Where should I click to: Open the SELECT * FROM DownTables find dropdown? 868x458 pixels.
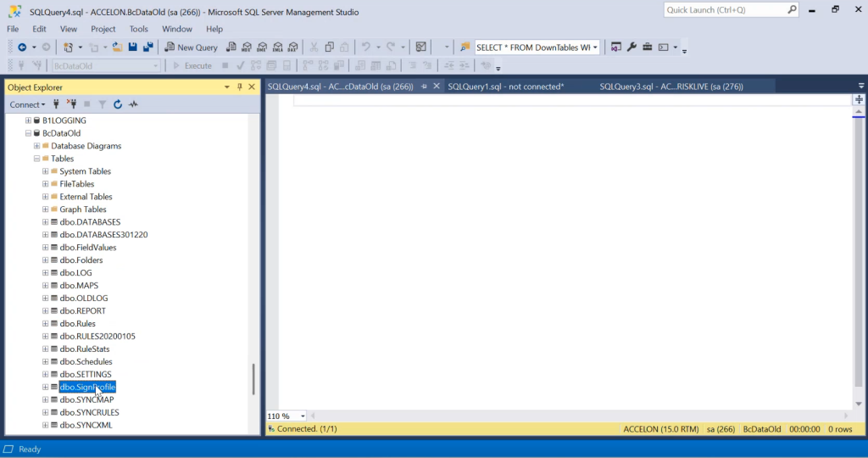595,47
